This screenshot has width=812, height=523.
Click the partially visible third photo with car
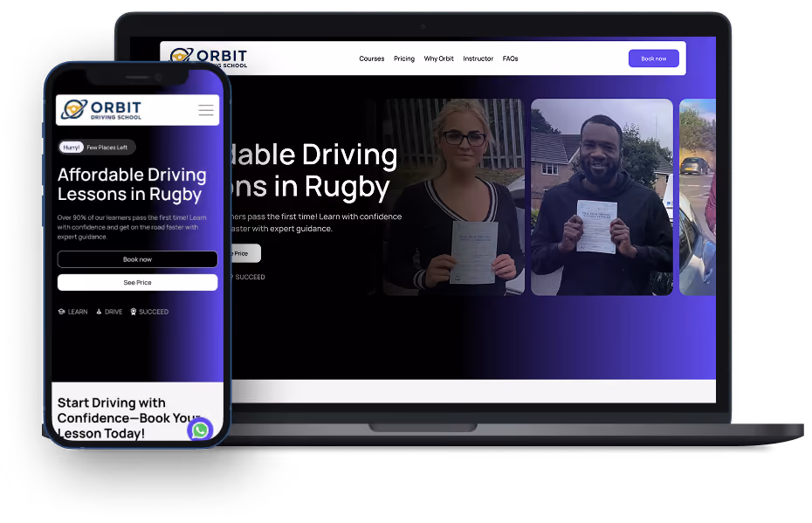point(697,196)
